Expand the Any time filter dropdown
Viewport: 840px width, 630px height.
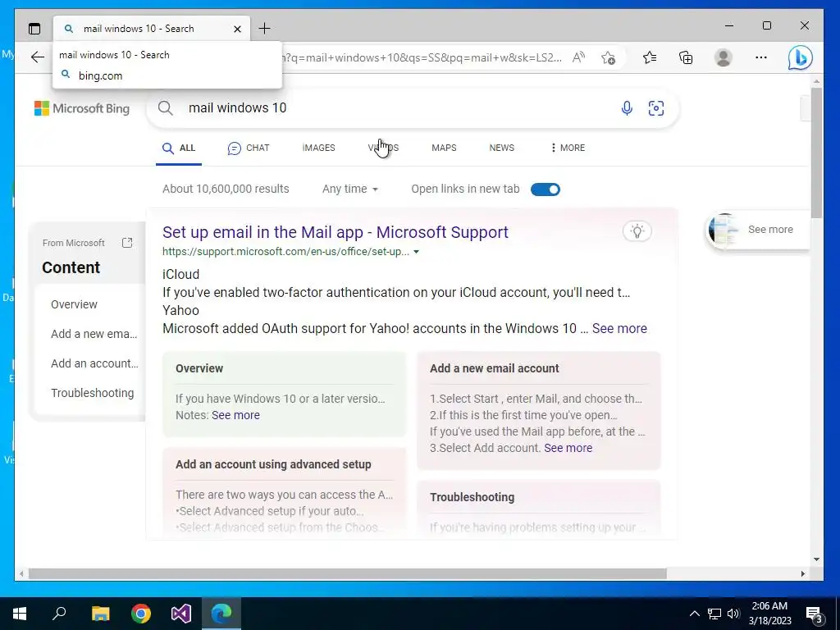tap(349, 189)
